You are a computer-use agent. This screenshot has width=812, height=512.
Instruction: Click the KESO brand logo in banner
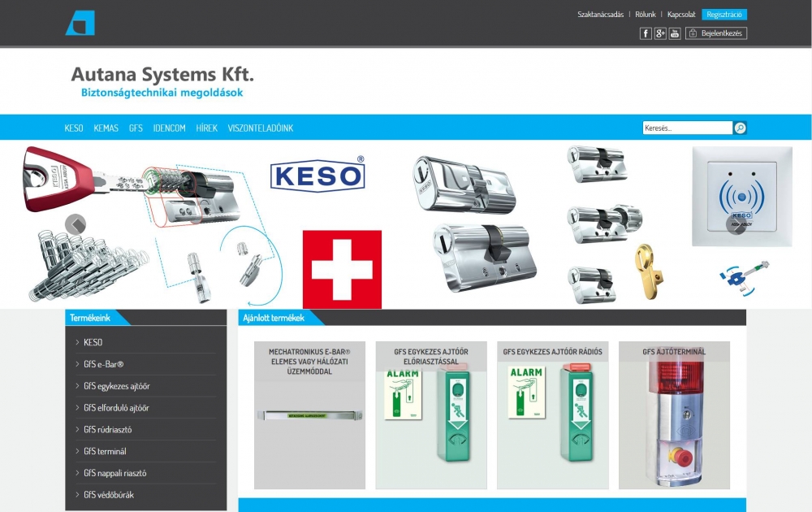317,175
